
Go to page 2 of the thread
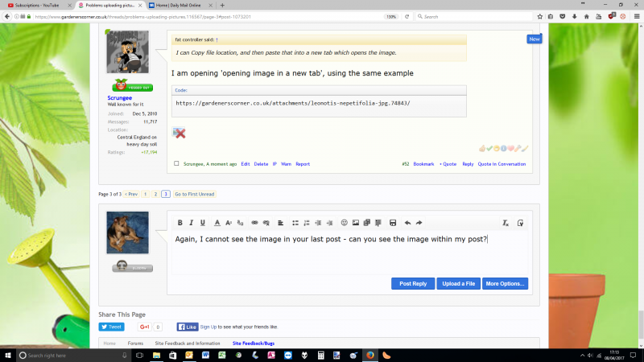pos(155,194)
